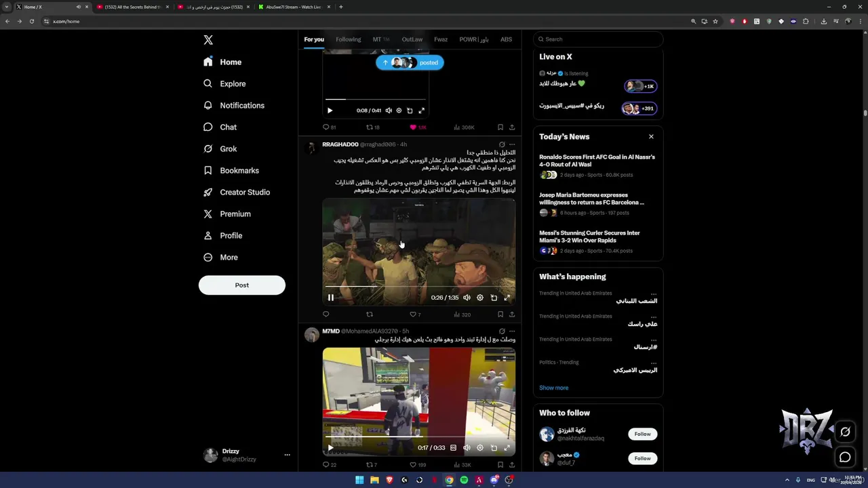Screen dimensions: 868x488
Task: Like the M7MD post with 199 likes
Action: [418, 465]
